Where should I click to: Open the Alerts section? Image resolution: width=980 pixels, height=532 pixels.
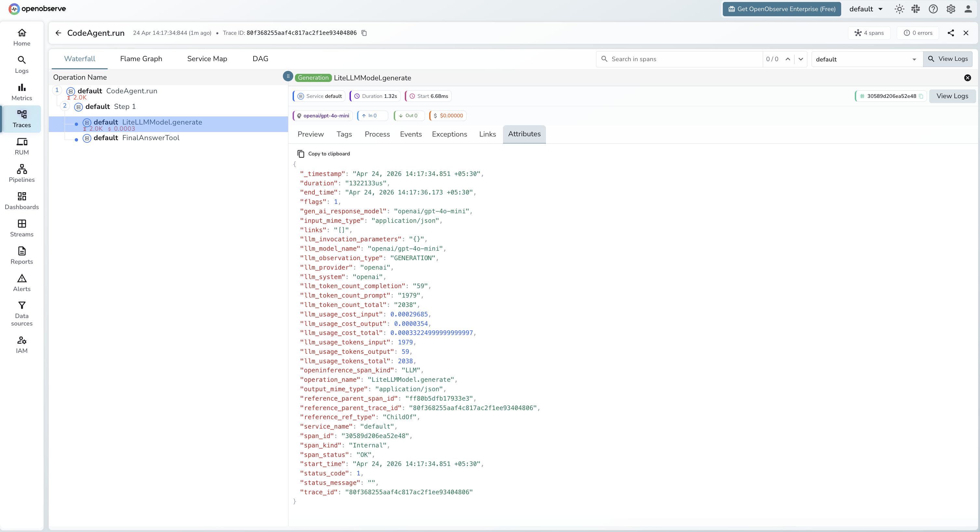(21, 282)
